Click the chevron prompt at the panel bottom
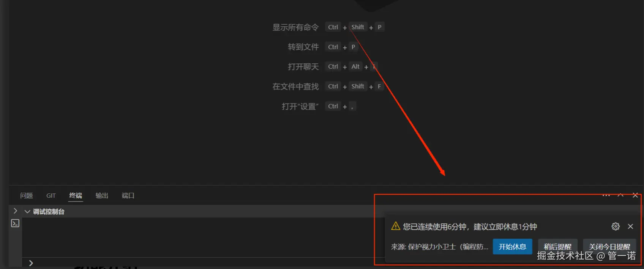This screenshot has height=269, width=644. [x=31, y=263]
